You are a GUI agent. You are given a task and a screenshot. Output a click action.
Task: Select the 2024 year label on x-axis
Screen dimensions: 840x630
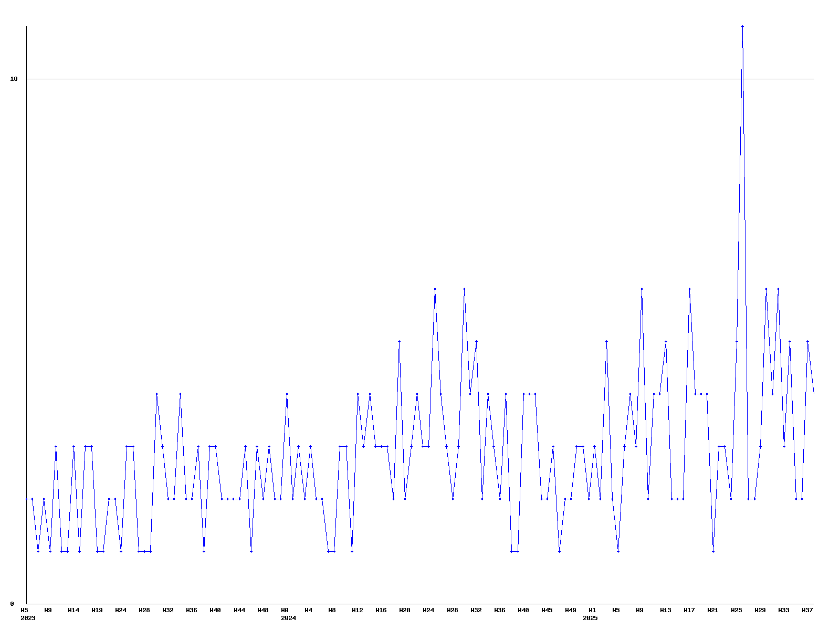[288, 618]
